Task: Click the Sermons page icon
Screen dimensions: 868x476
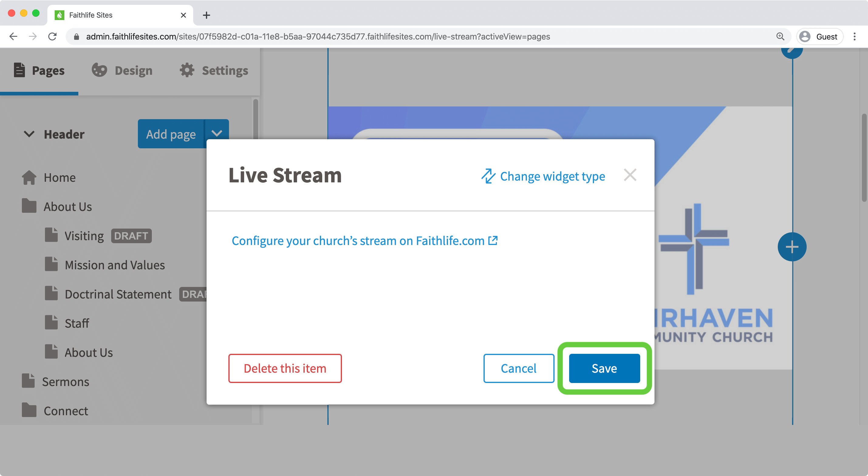Action: coord(28,381)
